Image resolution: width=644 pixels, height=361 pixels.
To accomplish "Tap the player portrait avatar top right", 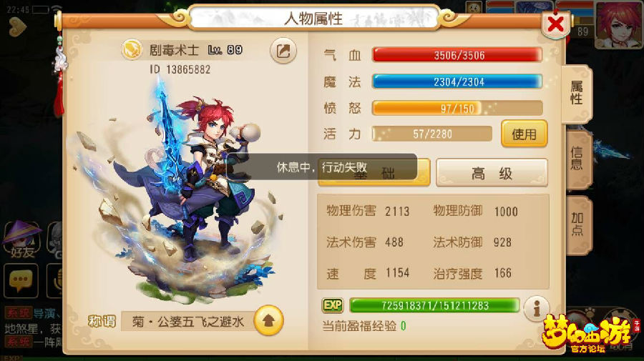I will (x=618, y=24).
